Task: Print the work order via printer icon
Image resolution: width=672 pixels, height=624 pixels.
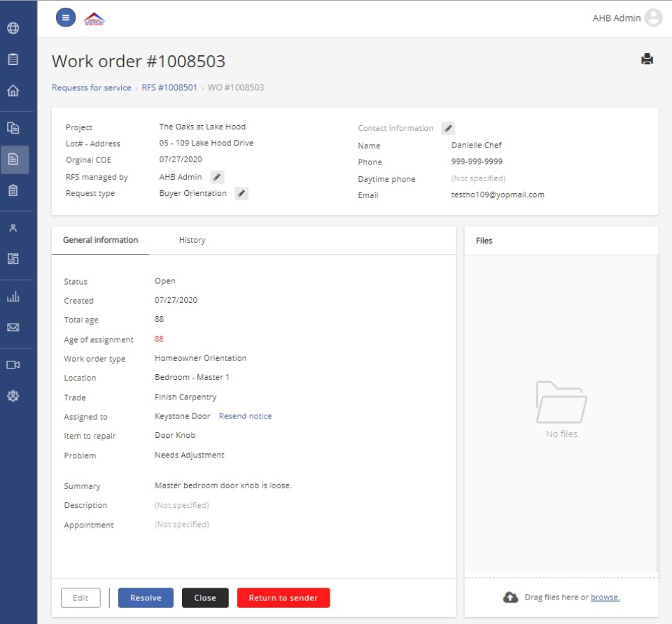Action: click(x=647, y=59)
